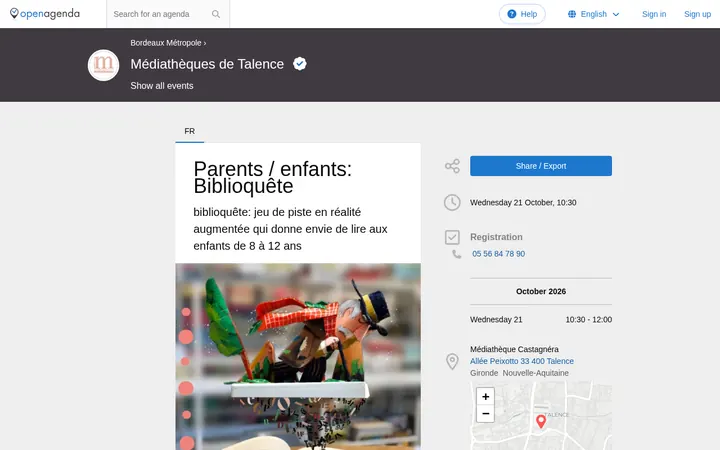
Task: Click the clock icon beside the date
Action: [452, 202]
